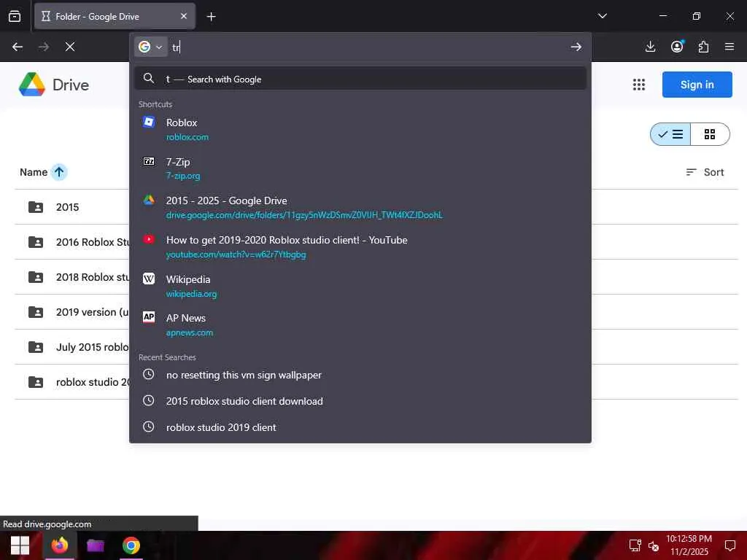Open Chrome from the taskbar
The width and height of the screenshot is (747, 560).
131,545
